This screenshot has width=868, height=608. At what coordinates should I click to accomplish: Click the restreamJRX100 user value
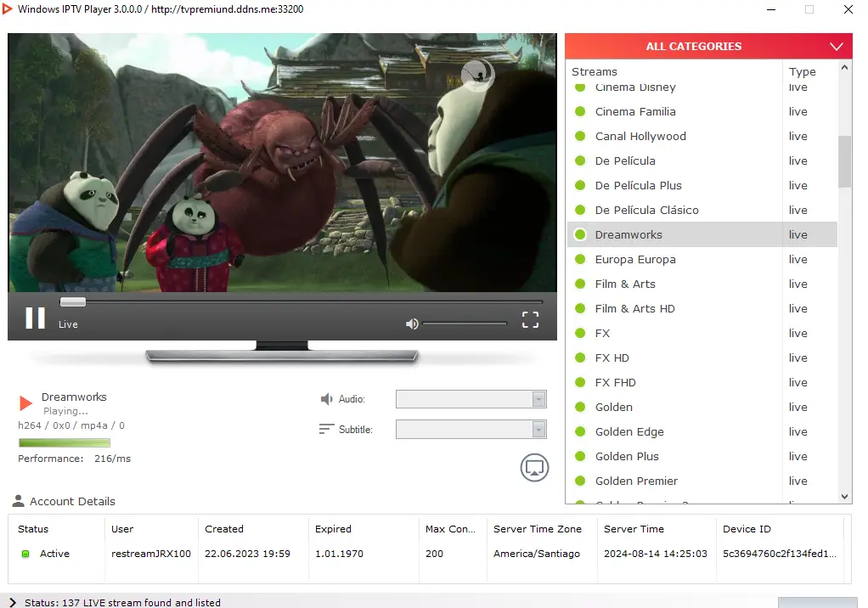tap(150, 554)
